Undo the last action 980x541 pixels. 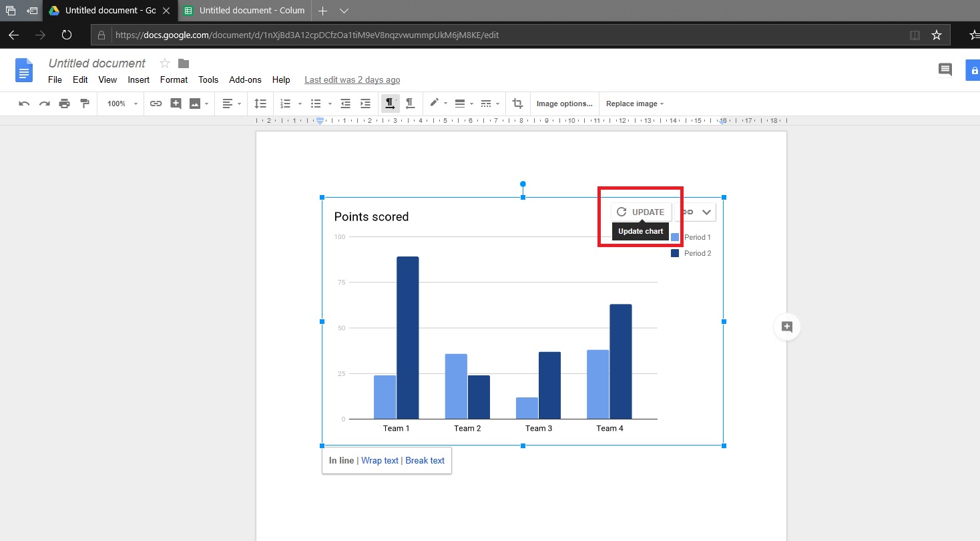(25, 104)
